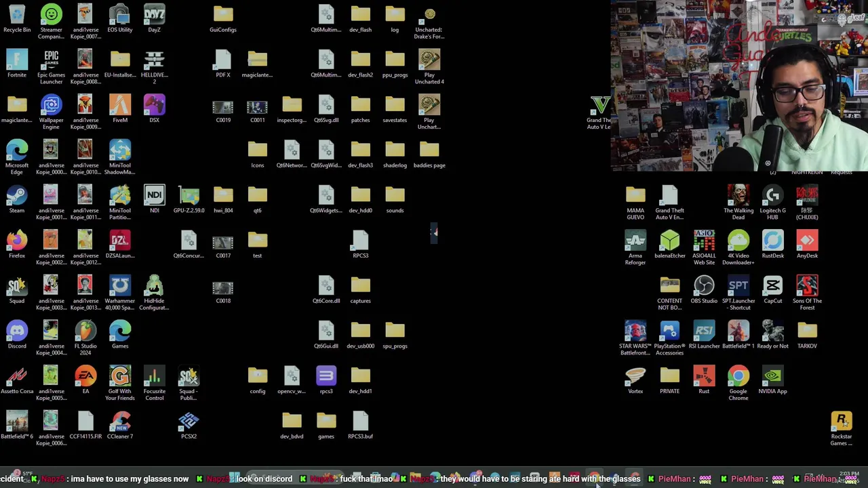The height and width of the screenshot is (488, 868).
Task: Select the Arma Reforger icon
Action: pos(635,248)
